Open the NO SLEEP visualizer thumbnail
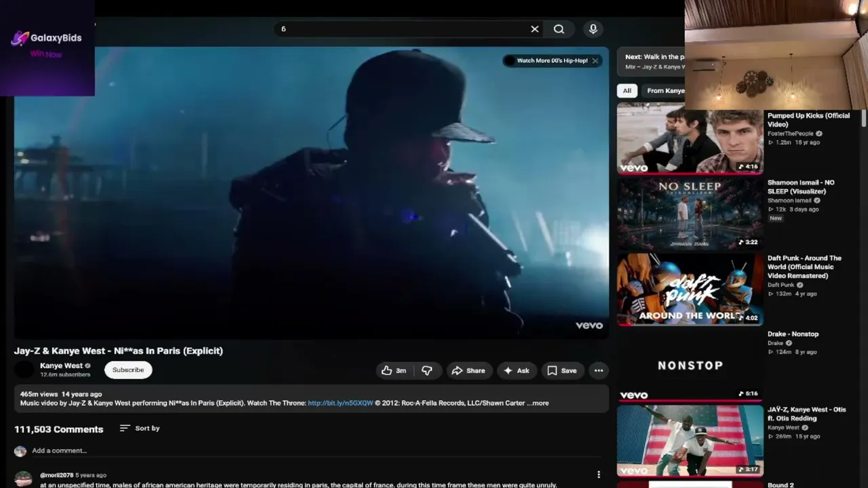 pyautogui.click(x=690, y=215)
